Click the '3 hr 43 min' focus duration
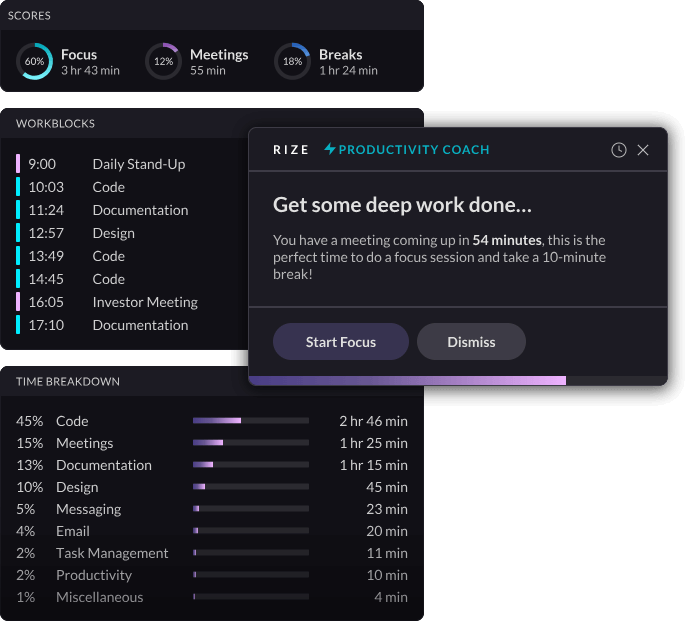This screenshot has height=621, width=686. click(91, 70)
